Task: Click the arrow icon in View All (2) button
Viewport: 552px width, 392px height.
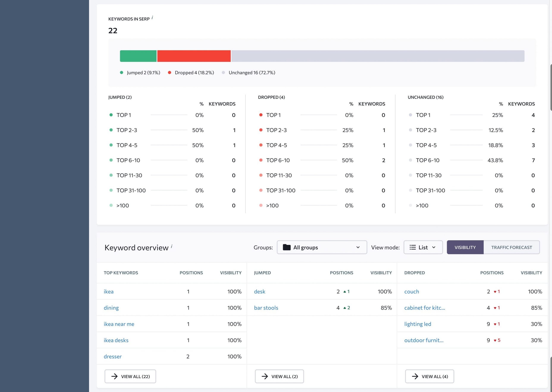Action: [265, 376]
